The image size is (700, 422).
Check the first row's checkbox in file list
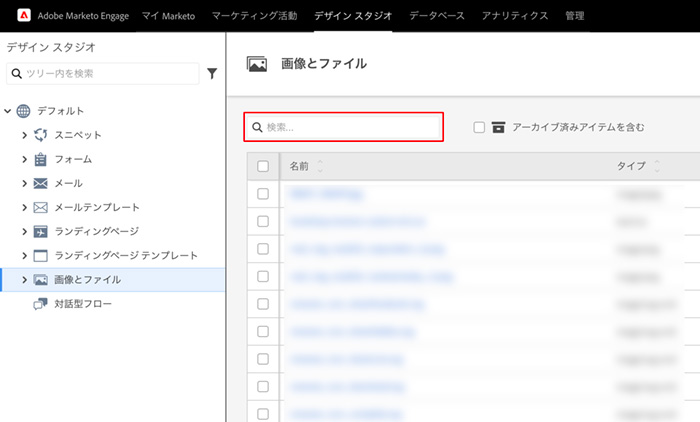[263, 194]
